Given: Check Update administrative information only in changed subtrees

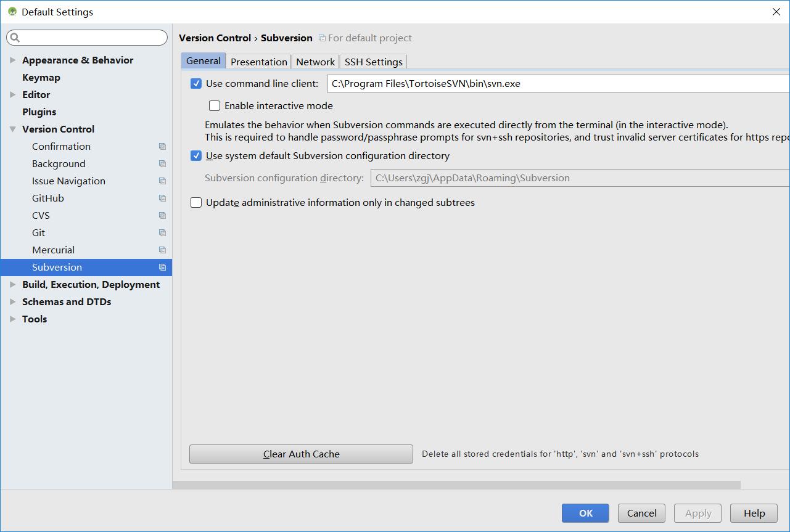Looking at the screenshot, I should click(x=195, y=202).
